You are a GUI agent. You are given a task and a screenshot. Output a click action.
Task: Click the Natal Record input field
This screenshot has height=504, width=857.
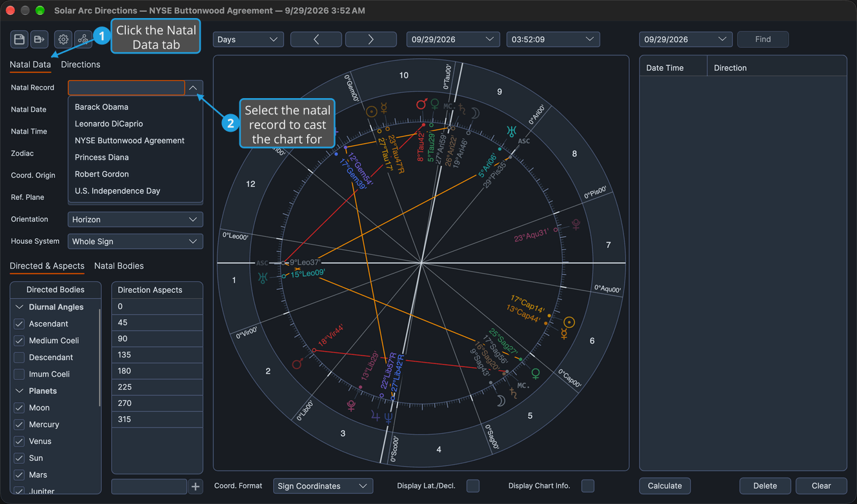coord(126,88)
